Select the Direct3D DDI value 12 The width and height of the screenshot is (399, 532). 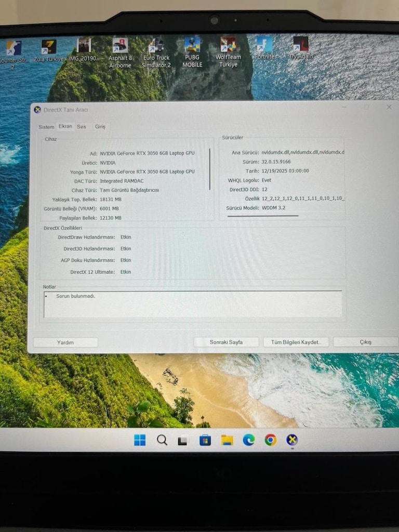click(264, 189)
